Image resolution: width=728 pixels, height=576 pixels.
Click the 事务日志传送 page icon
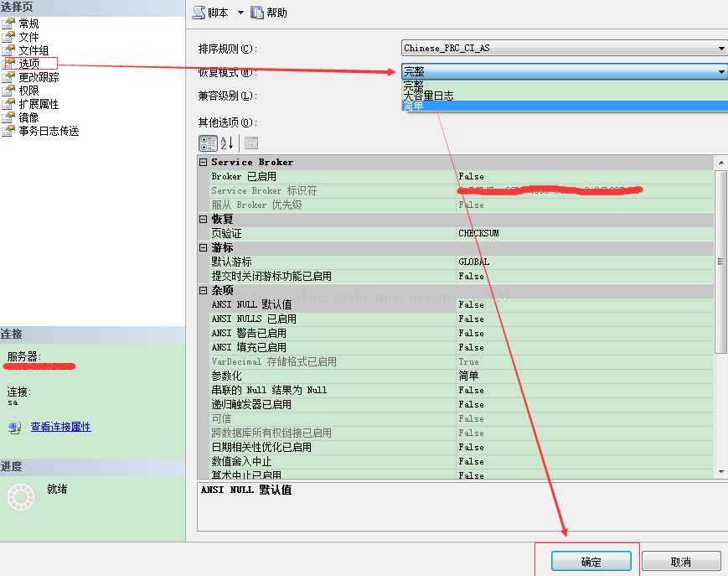8,131
